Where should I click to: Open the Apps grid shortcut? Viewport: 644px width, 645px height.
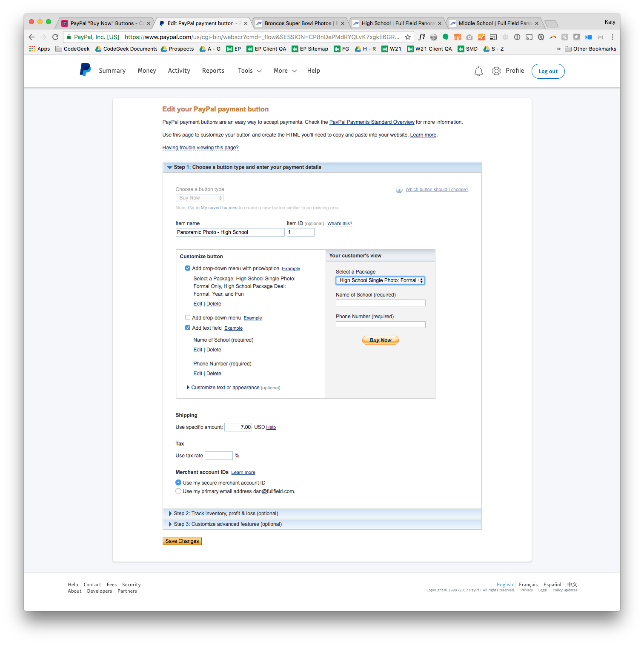pyautogui.click(x=40, y=49)
